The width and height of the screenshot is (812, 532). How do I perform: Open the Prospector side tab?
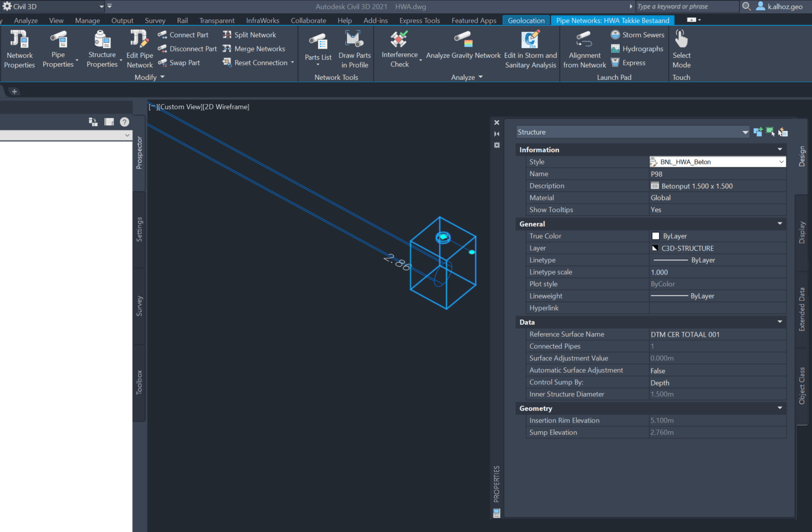(x=139, y=153)
